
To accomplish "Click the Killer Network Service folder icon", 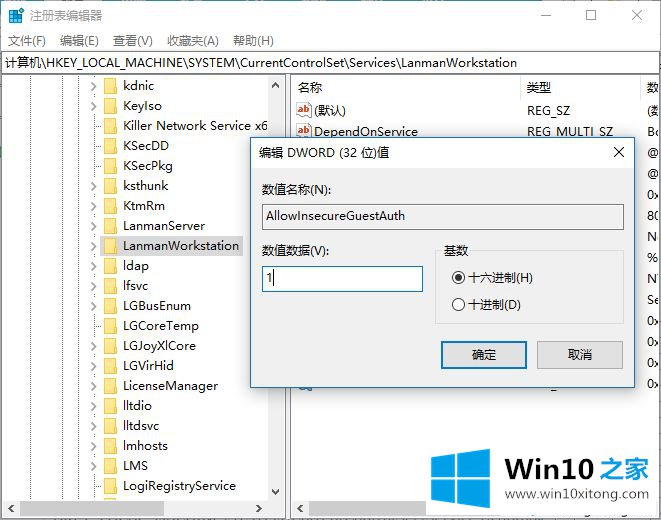I will click(x=110, y=126).
